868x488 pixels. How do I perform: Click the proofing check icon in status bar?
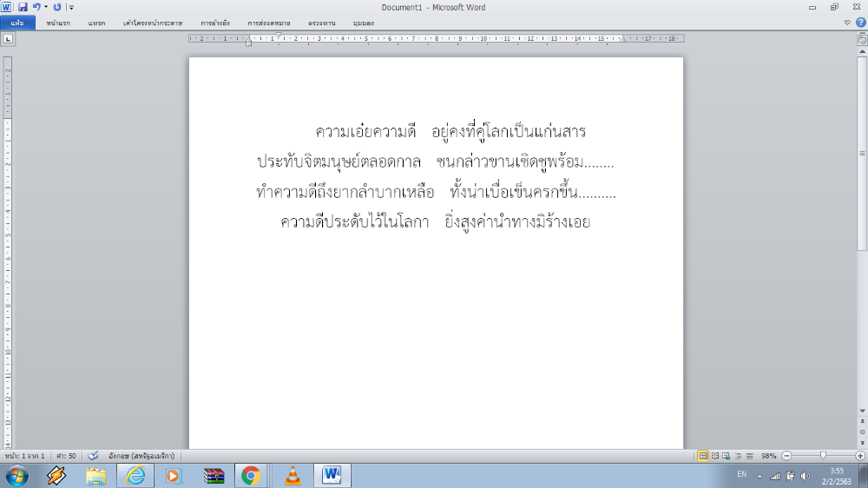pos(93,455)
